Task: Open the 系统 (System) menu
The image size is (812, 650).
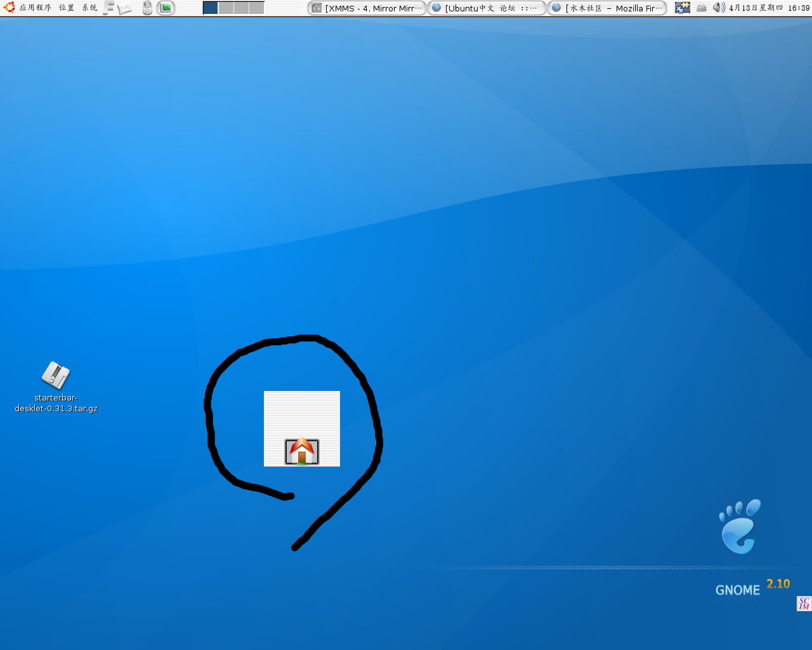Action: click(89, 8)
